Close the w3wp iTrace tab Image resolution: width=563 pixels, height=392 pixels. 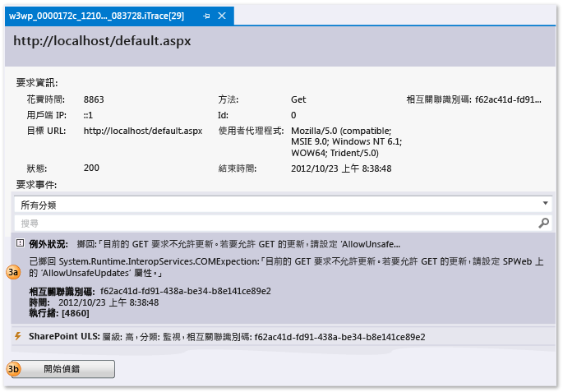point(222,16)
